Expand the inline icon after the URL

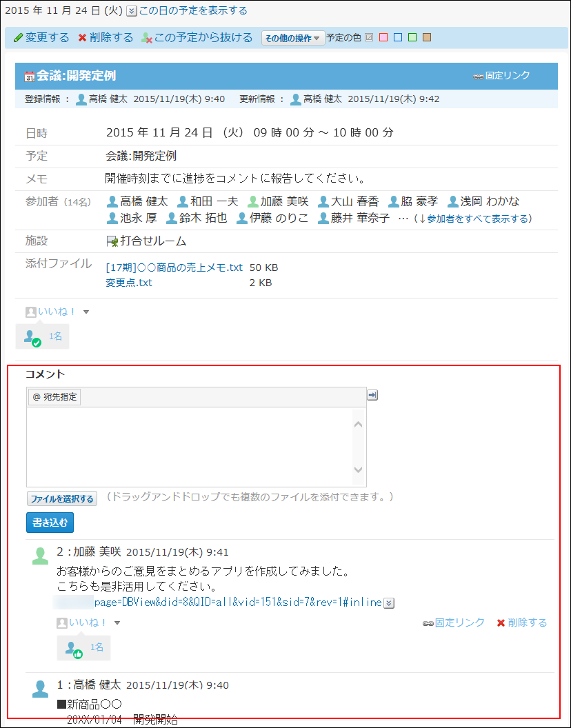pyautogui.click(x=390, y=603)
